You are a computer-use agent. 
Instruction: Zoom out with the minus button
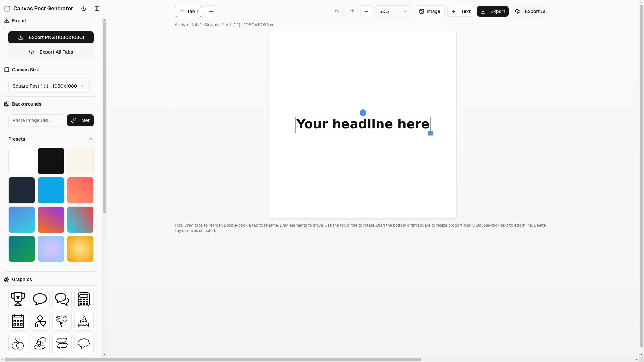click(x=366, y=11)
